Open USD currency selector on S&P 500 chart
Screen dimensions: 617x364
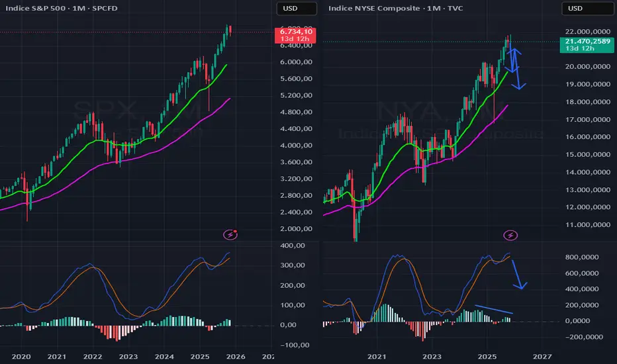[x=290, y=9]
